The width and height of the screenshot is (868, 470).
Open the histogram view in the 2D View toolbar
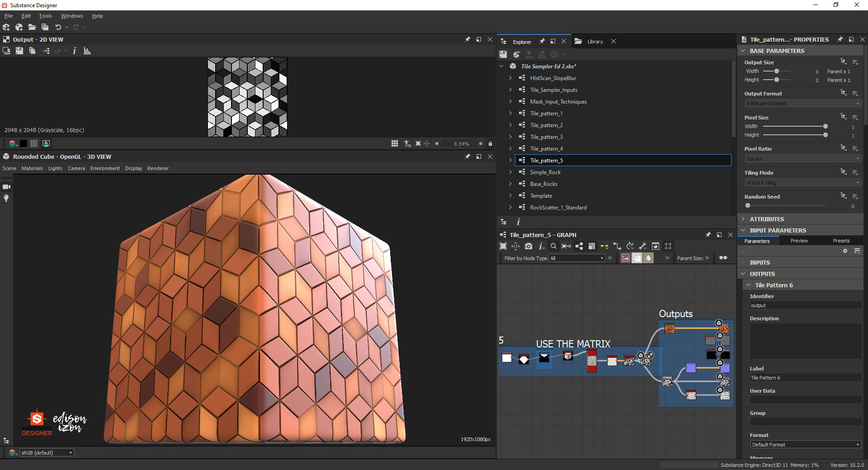tap(87, 51)
